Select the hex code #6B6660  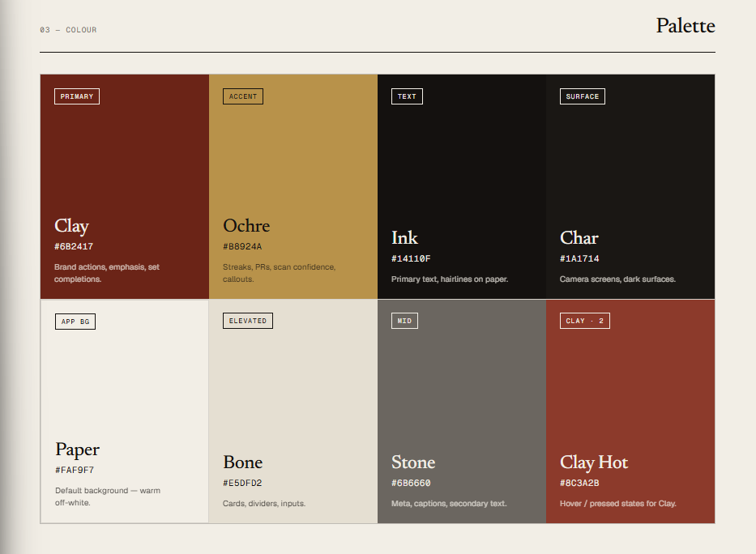(x=411, y=484)
